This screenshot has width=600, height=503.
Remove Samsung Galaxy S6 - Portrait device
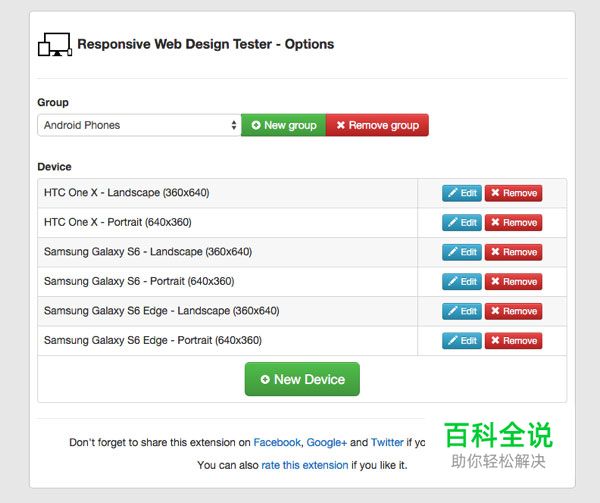point(514,282)
